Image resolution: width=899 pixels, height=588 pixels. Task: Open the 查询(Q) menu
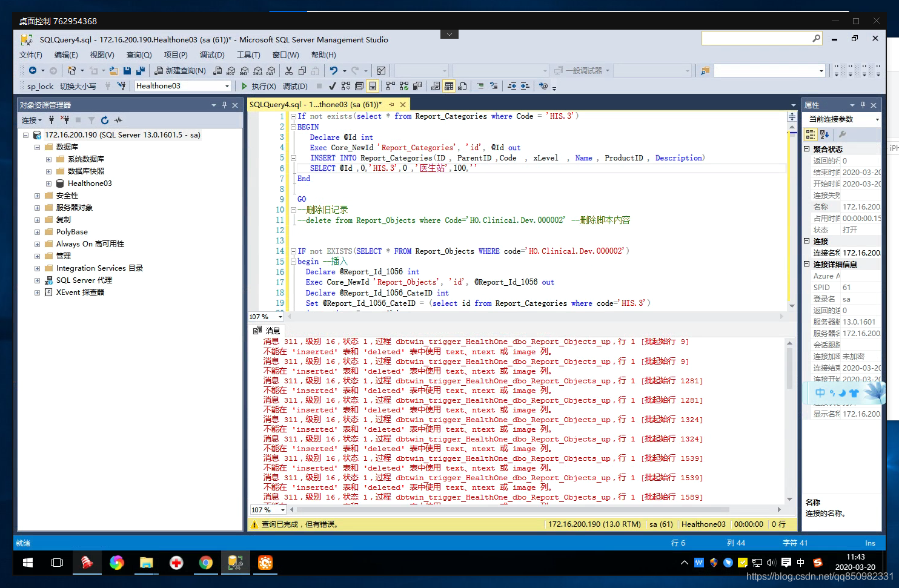[x=138, y=55]
